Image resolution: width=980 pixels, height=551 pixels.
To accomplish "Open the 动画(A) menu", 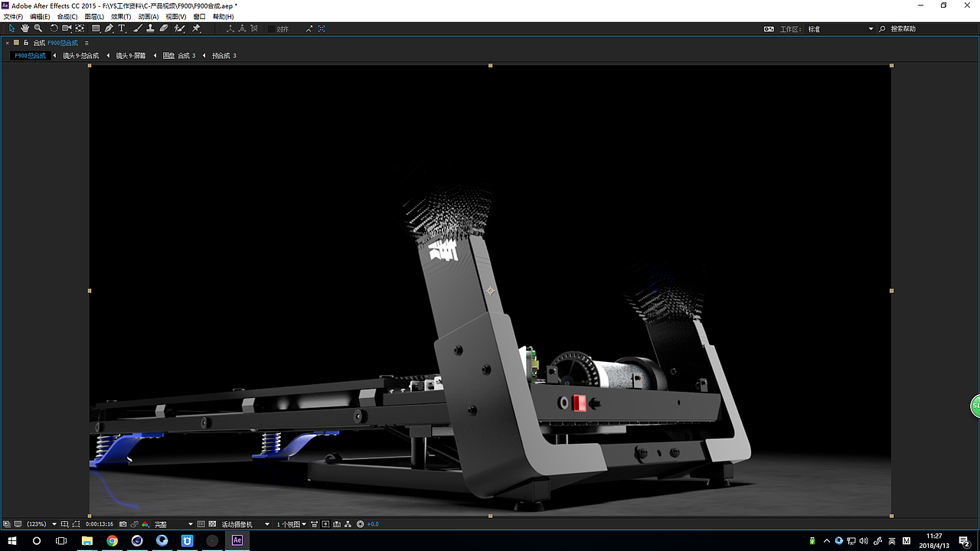I will point(149,17).
